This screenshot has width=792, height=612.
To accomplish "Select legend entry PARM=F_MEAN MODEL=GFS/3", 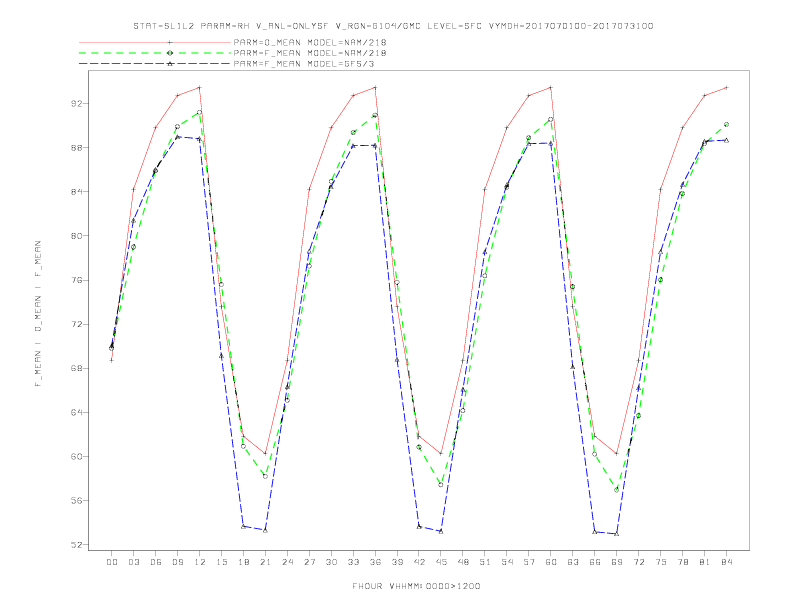I will [x=304, y=64].
